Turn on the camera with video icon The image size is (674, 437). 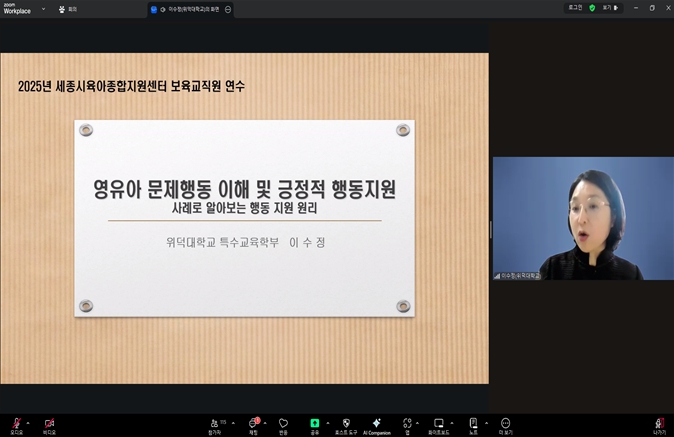click(49, 424)
